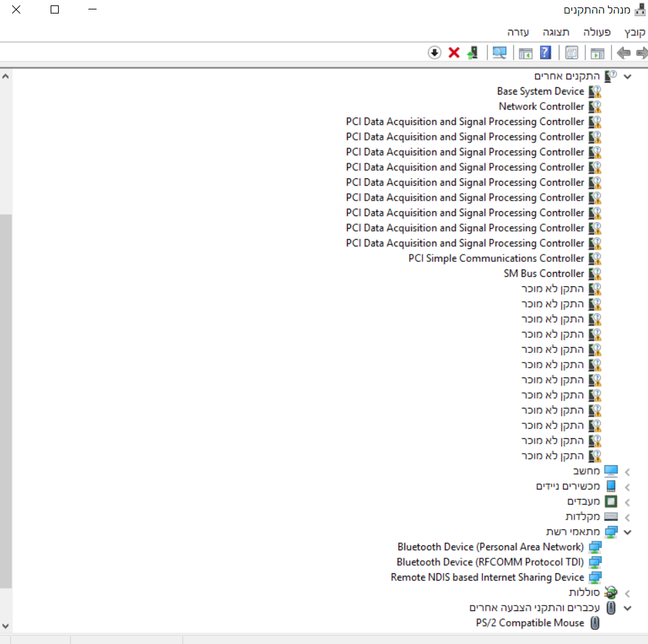Select the Base System Device entry
This screenshot has height=644, width=648.
(540, 91)
